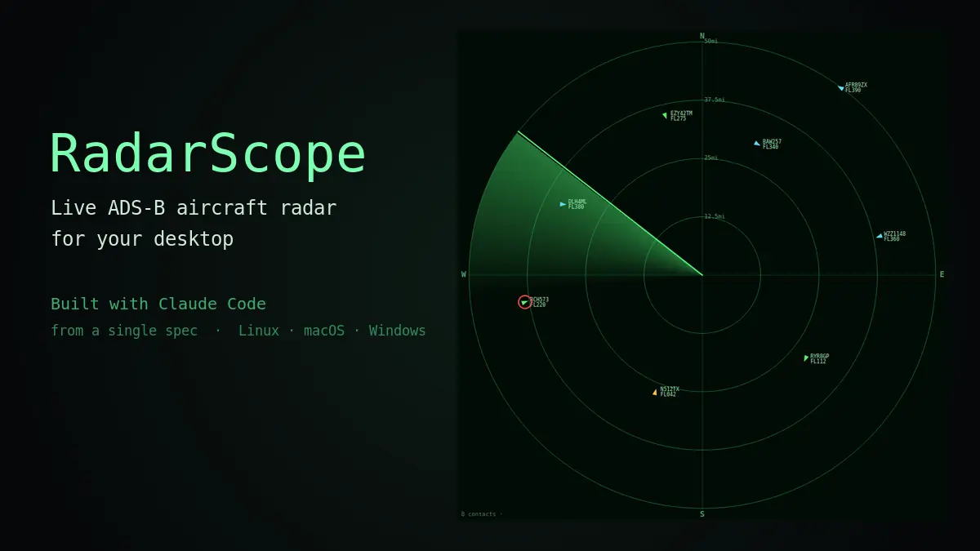The width and height of the screenshot is (980, 551).
Task: Click the Linux platform label
Action: coord(259,331)
